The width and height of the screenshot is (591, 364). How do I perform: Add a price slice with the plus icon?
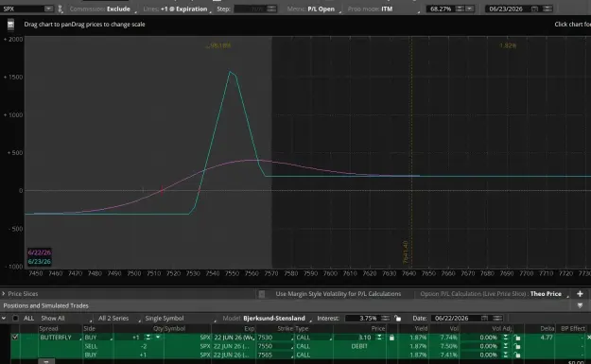(580, 293)
